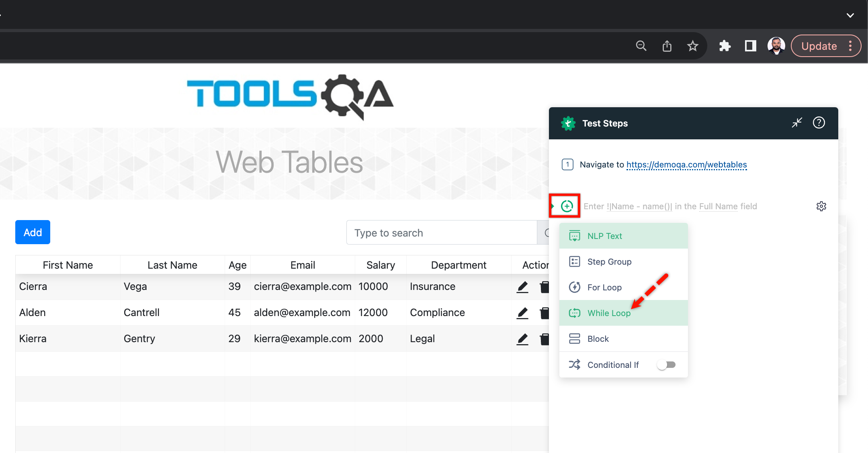Click the 'Cantrell' last name cell
868x453 pixels.
click(x=172, y=312)
